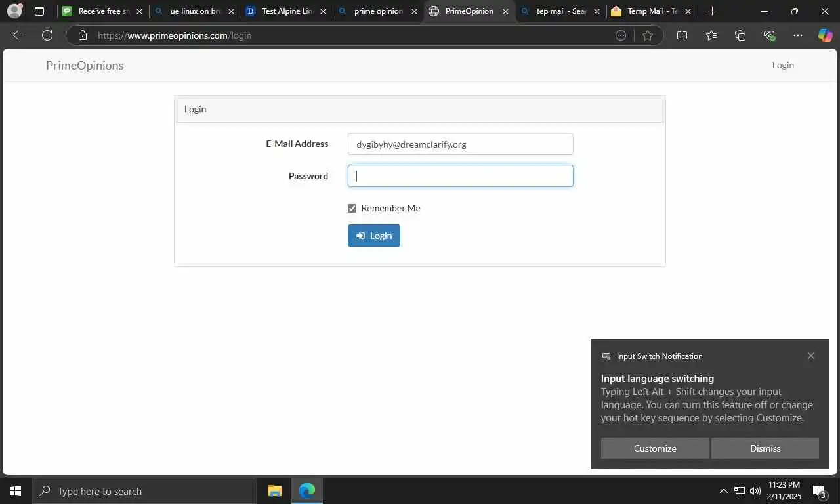View site information lock icon
840x504 pixels.
[x=83, y=35]
